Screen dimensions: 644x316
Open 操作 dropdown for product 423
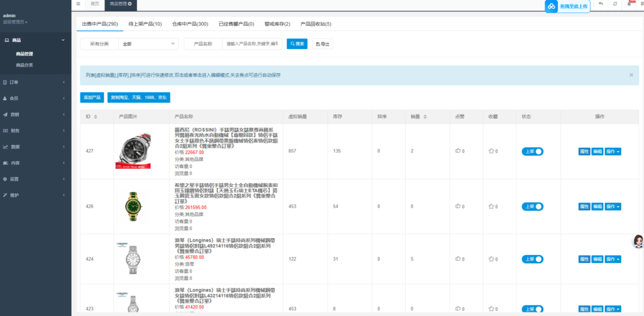[x=613, y=309]
